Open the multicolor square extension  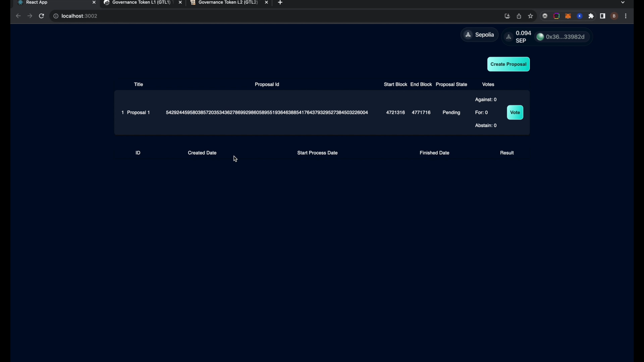click(x=556, y=16)
